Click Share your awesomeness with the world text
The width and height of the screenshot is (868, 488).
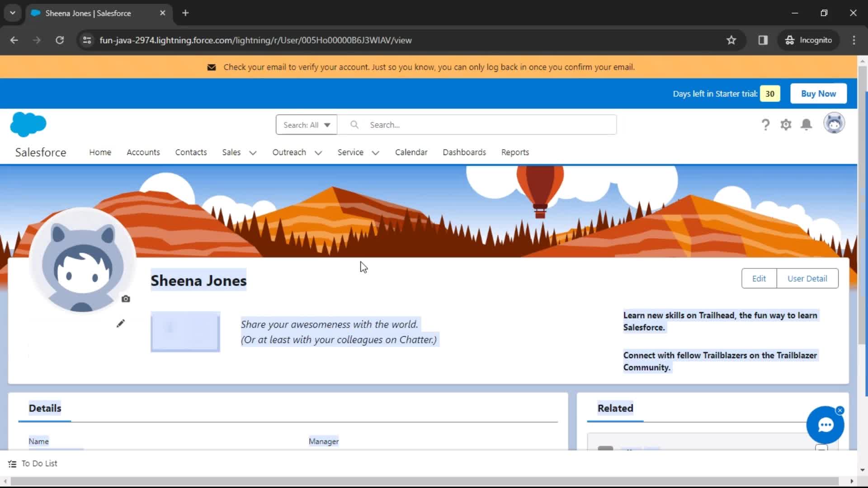coord(329,324)
